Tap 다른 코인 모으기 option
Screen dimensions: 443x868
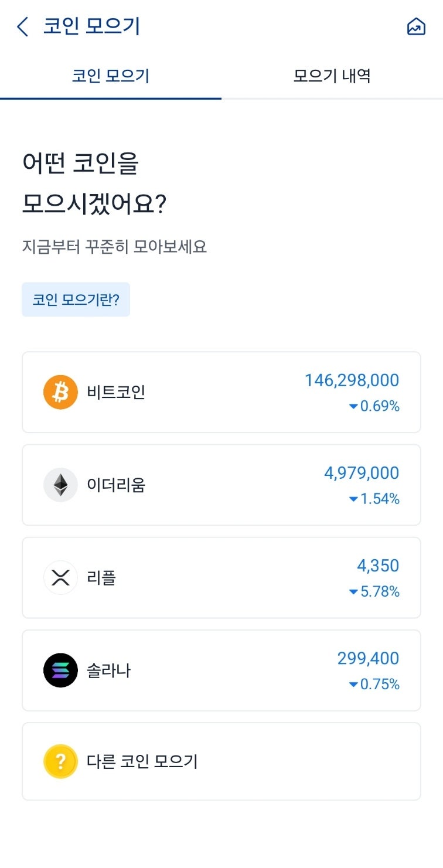pos(221,761)
